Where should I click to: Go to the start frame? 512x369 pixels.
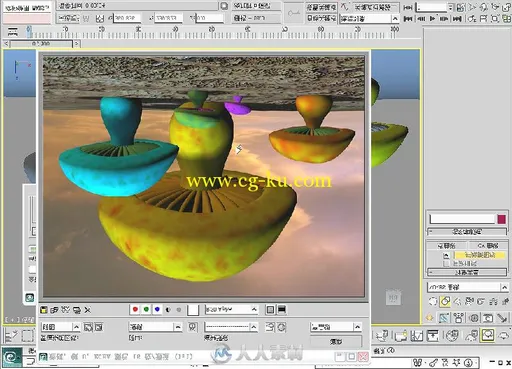click(x=408, y=19)
